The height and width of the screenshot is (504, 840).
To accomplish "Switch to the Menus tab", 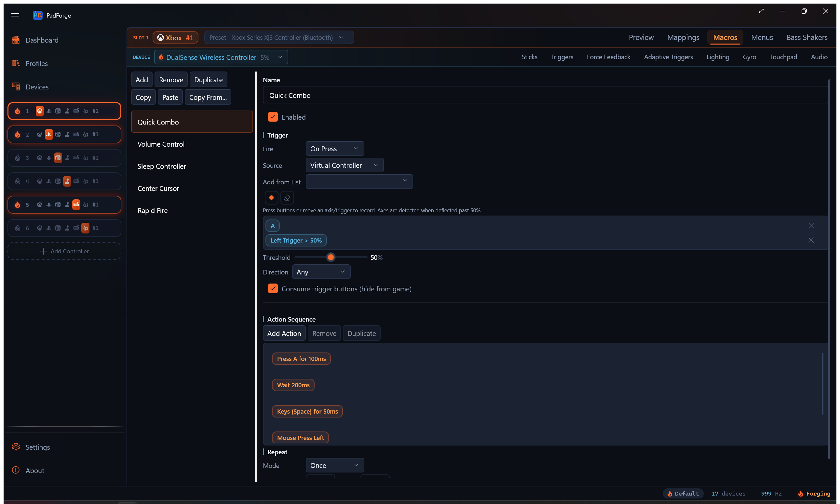I will (x=762, y=37).
